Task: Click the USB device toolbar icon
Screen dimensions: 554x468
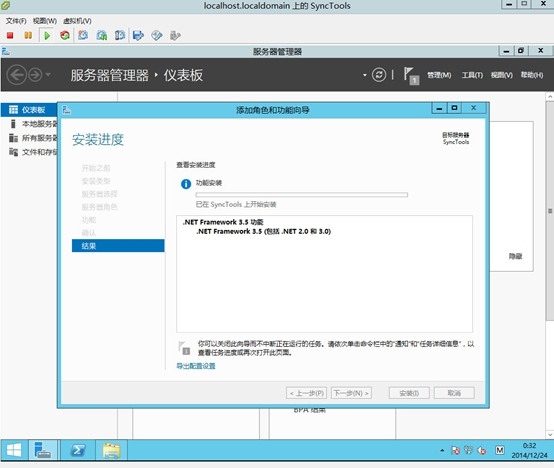Action: click(x=175, y=35)
